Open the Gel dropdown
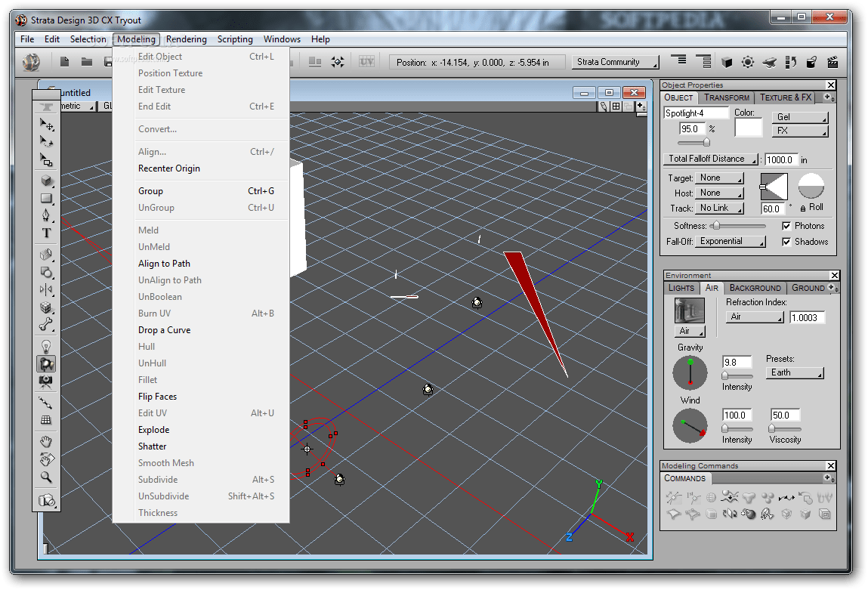 (x=800, y=117)
